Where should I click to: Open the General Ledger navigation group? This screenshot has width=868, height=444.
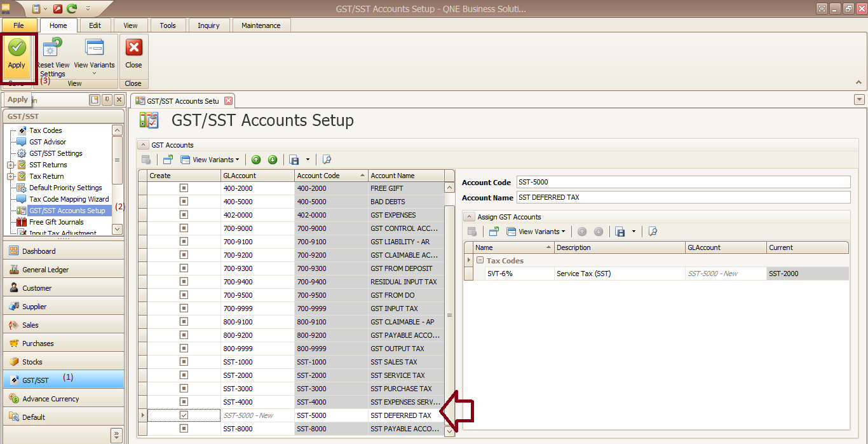[64, 270]
